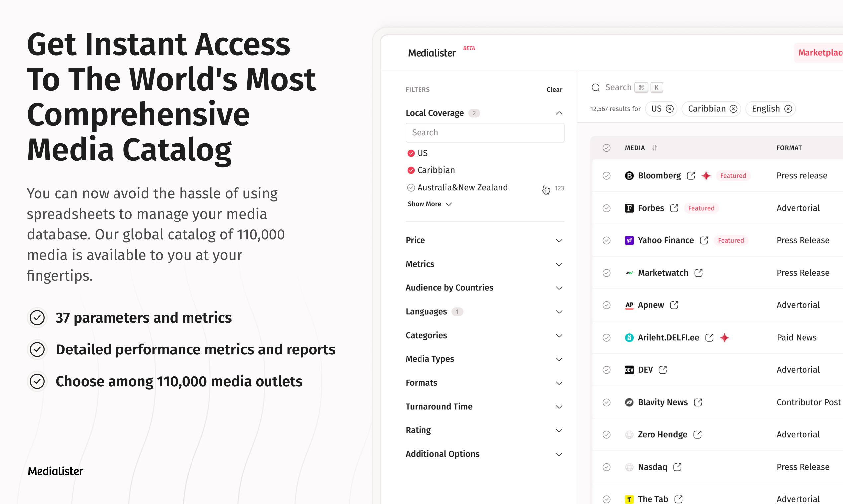Uncheck the US coverage filter

pos(411,153)
